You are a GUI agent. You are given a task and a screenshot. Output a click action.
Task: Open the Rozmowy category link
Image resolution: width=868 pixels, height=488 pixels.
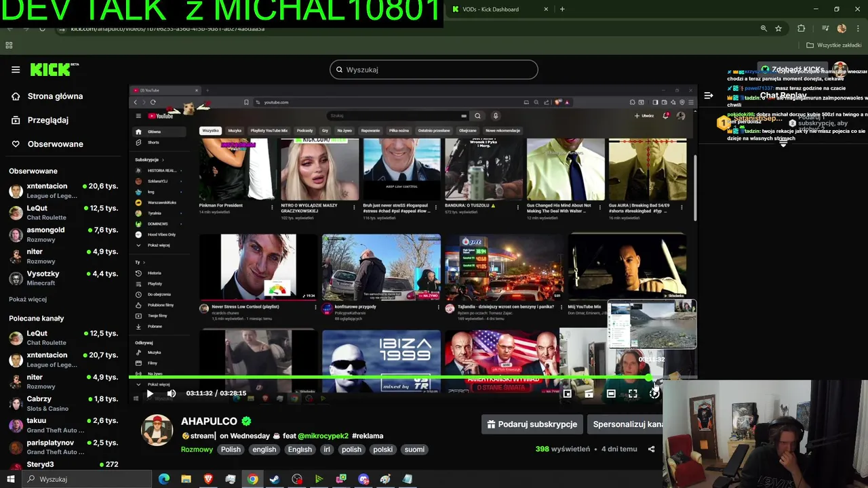197,449
